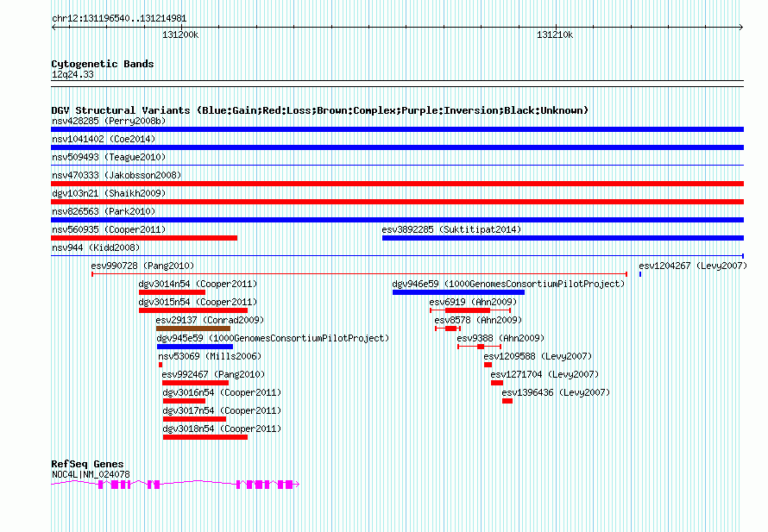This screenshot has height=532, width=768.
Task: Click the 12q24.33 cytogenetic band label
Action: point(72,74)
